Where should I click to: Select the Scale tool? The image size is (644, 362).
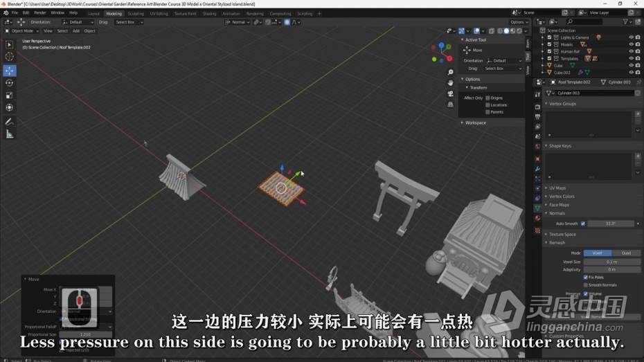tap(10, 96)
